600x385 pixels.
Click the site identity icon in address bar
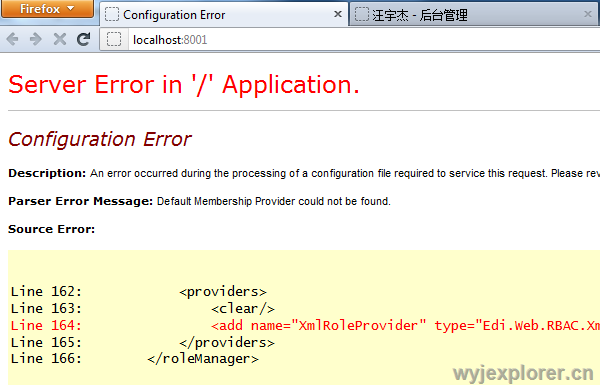114,39
